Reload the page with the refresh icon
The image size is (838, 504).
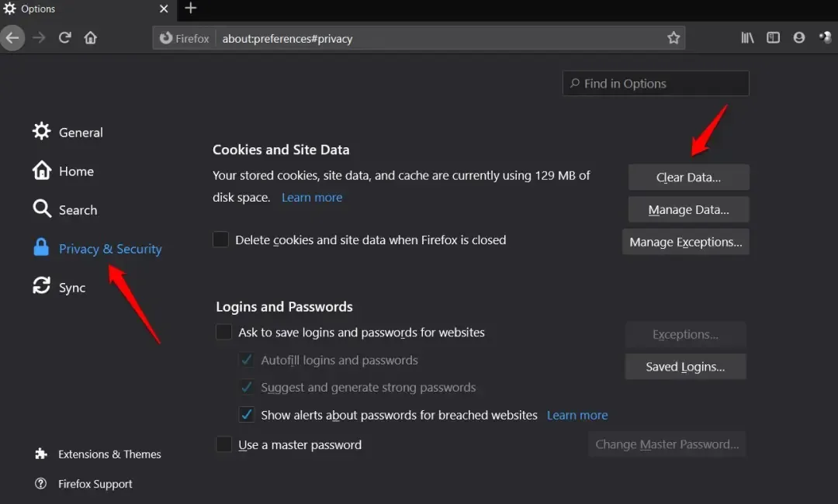(65, 38)
